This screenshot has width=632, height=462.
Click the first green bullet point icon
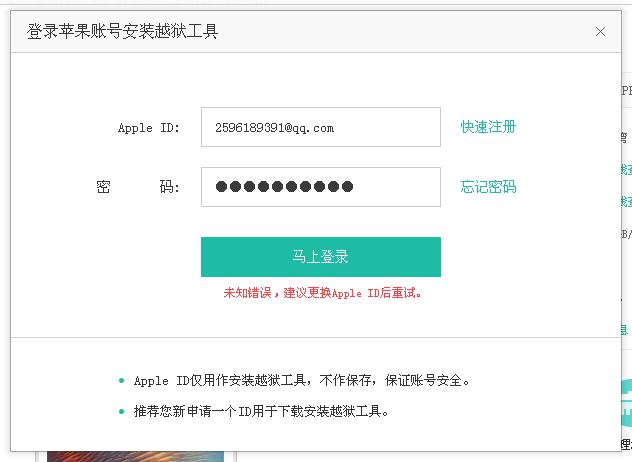pyautogui.click(x=121, y=381)
